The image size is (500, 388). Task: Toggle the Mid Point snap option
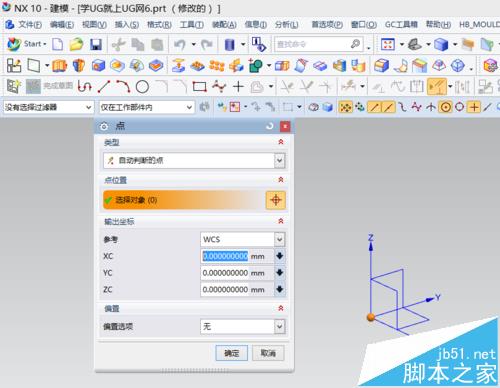point(388,107)
